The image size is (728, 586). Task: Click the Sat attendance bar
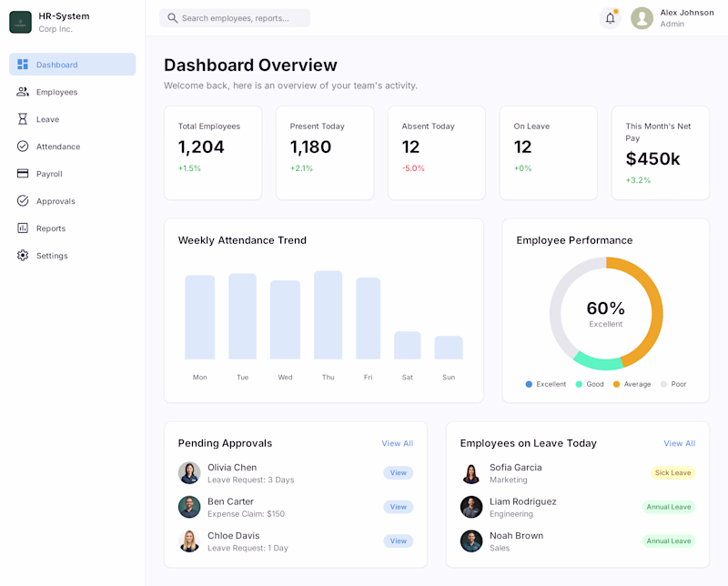coord(407,345)
